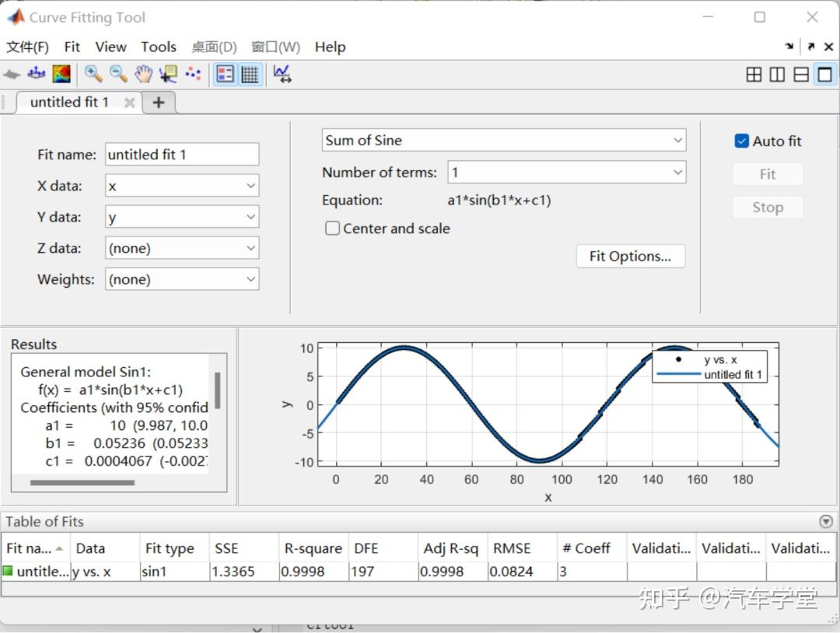Image resolution: width=840 pixels, height=633 pixels.
Task: Sort table by the SSE column header
Action: 243,548
